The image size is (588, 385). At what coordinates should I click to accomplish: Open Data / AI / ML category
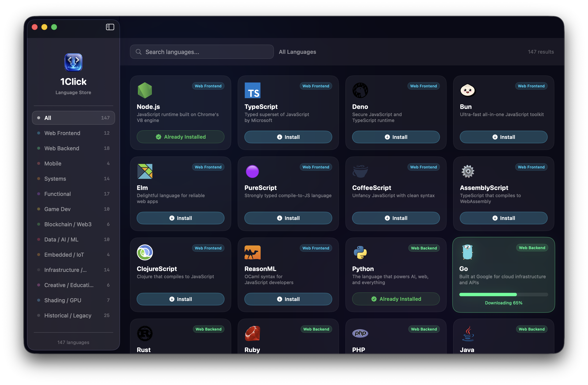(73, 239)
